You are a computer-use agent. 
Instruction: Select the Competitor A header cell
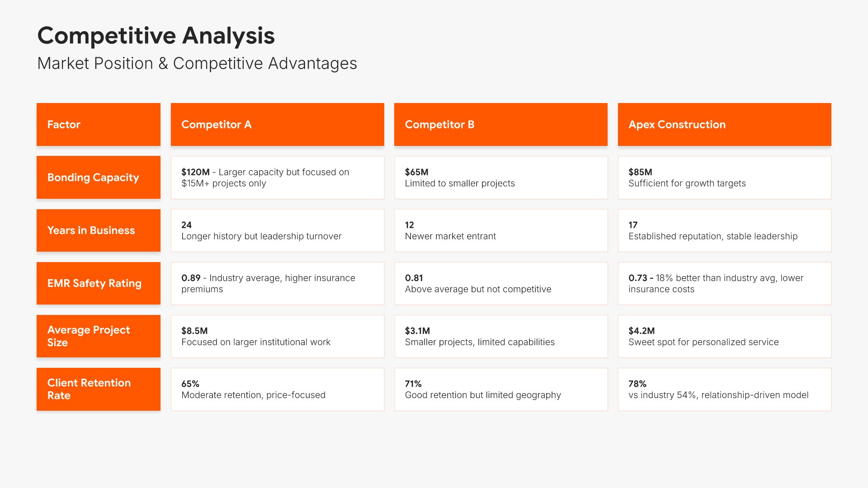point(277,124)
